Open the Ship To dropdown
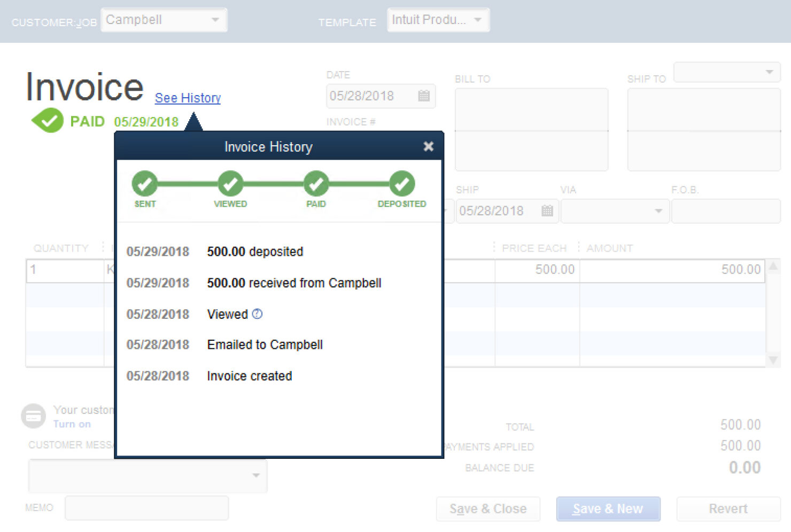Screen dimensions: 791x532 tap(769, 72)
